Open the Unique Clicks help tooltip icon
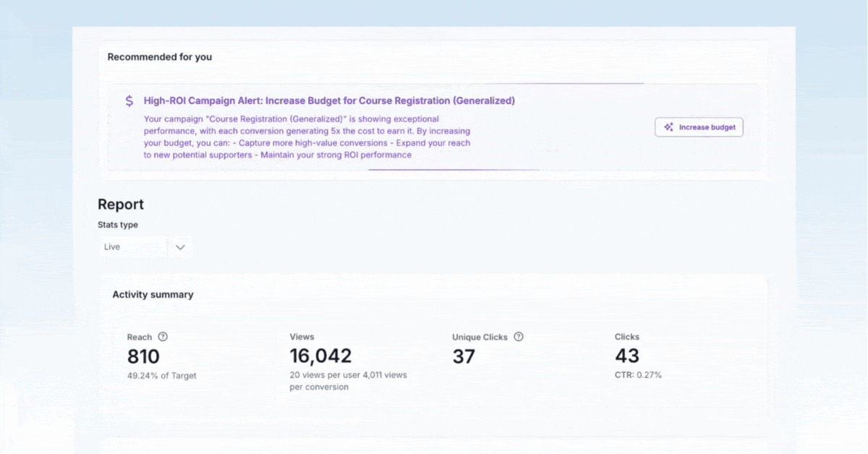 click(x=519, y=337)
